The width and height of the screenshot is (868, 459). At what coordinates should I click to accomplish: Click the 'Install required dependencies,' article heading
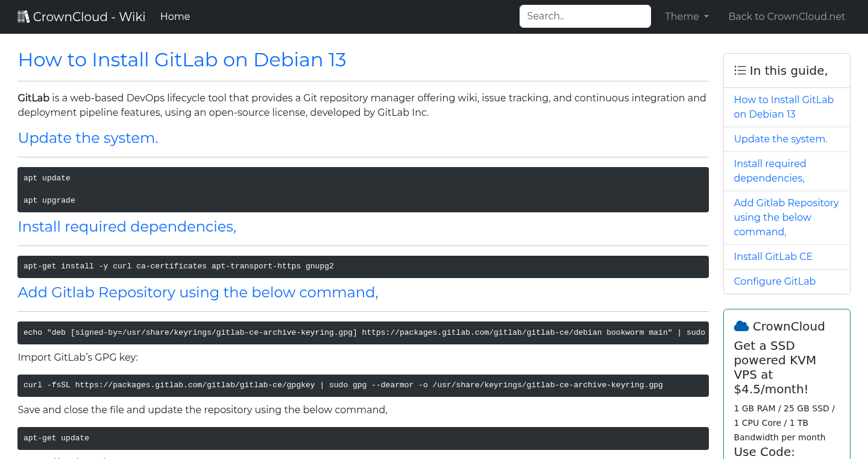tap(127, 226)
